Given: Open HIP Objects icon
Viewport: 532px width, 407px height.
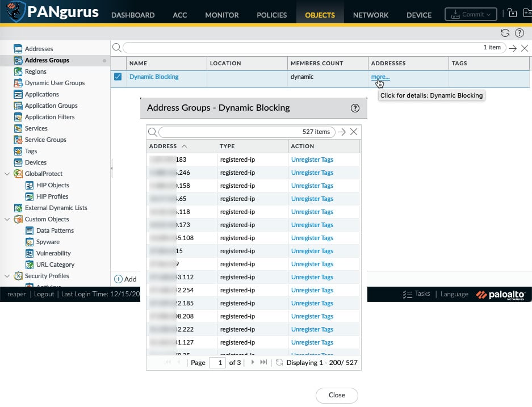Looking at the screenshot, I should pos(30,185).
